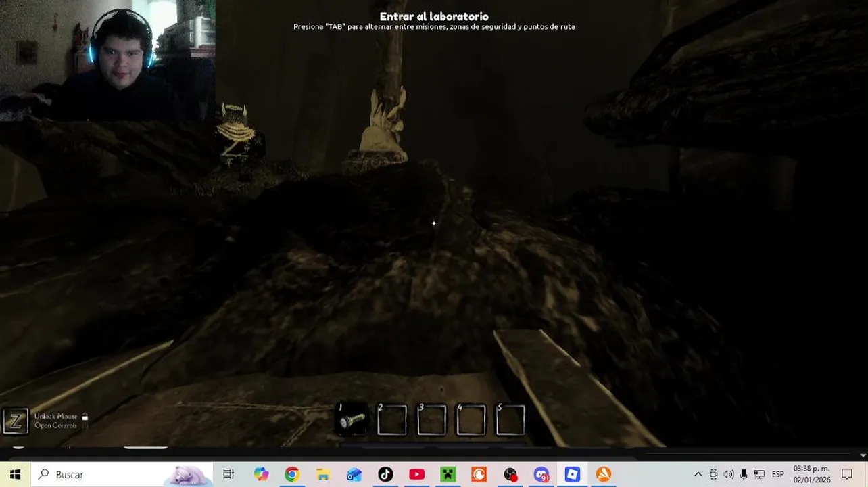This screenshot has width=868, height=487.
Task: Click the streamer webcam overlay
Action: (108, 61)
